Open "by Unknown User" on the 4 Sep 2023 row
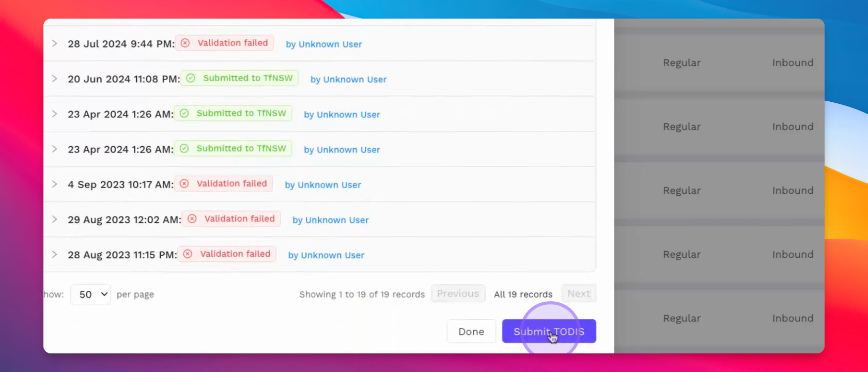The width and height of the screenshot is (868, 372). click(323, 185)
